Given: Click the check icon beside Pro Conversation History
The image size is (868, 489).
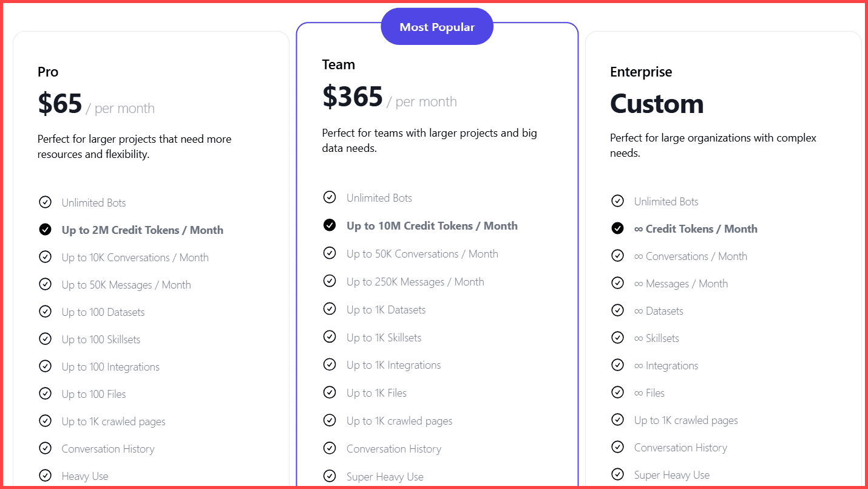Looking at the screenshot, I should coord(45,448).
